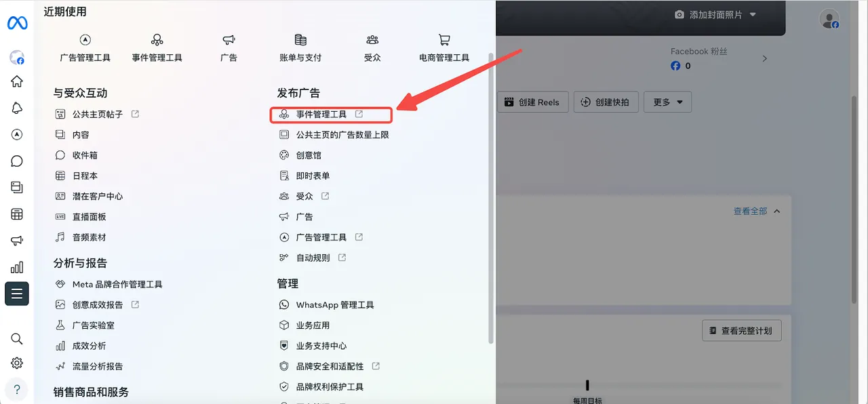Click the 查看完整计划 button
The image size is (868, 404).
742,331
